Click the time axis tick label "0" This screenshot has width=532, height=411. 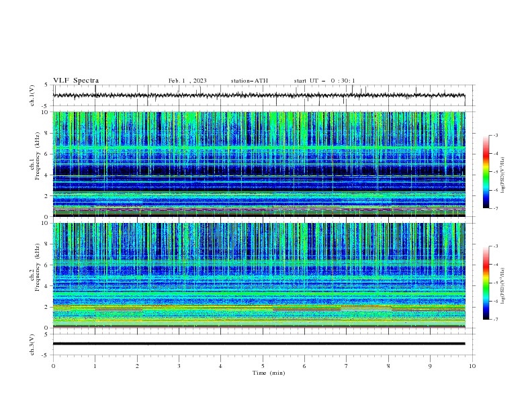(x=53, y=366)
